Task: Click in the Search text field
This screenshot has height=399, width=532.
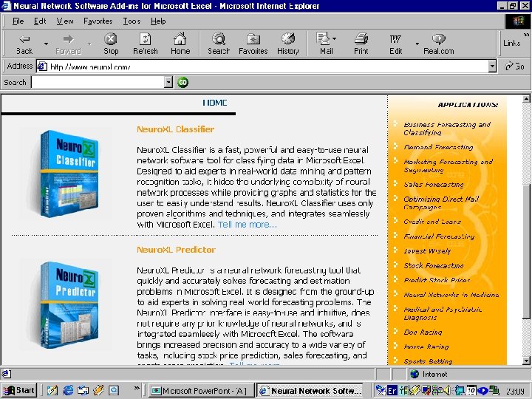Action: tap(98, 82)
